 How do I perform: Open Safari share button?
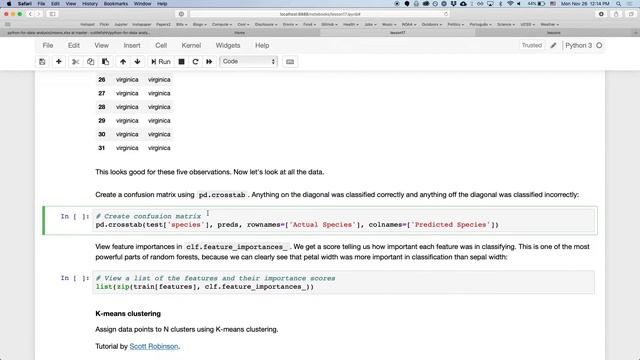pos(616,14)
